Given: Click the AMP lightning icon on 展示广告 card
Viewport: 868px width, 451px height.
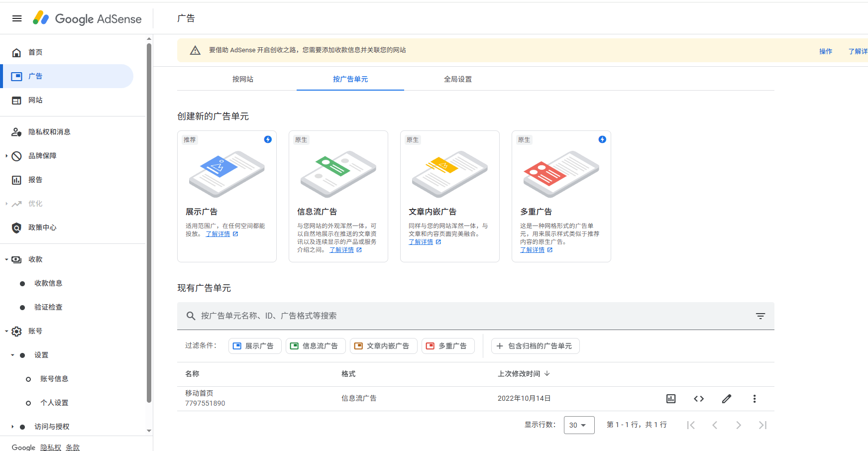Looking at the screenshot, I should [268, 139].
